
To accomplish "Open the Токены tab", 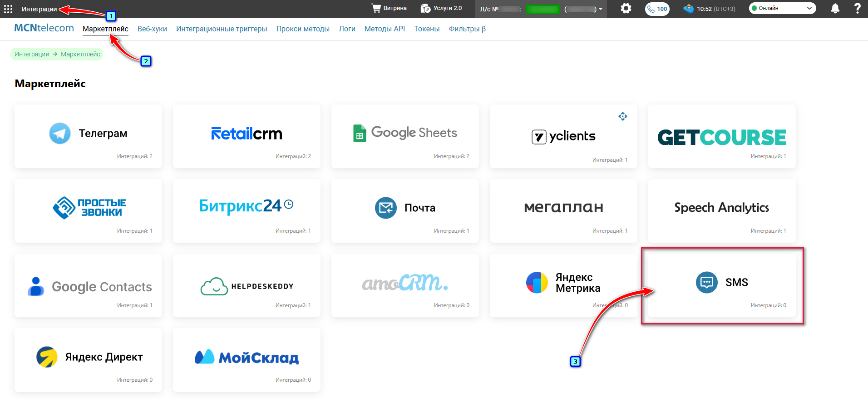I will click(427, 29).
